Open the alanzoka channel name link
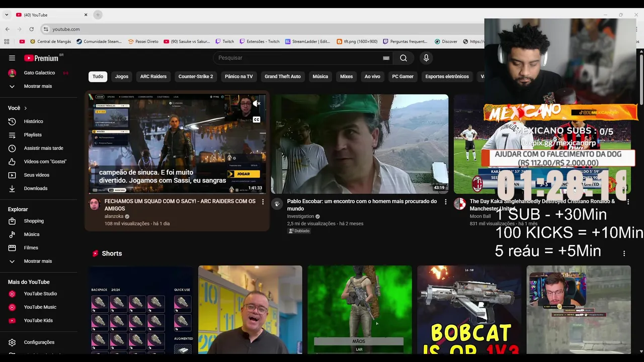Viewport: 644px width, 362px height. pos(114,216)
